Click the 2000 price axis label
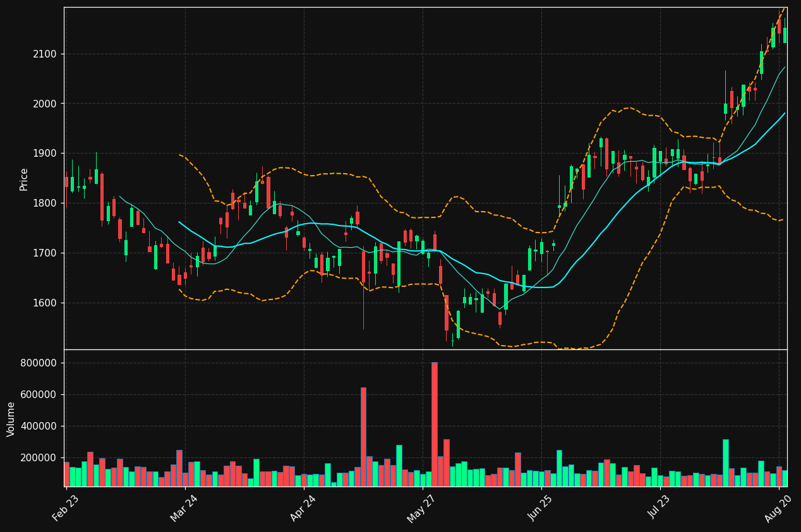The height and width of the screenshot is (532, 801). coord(45,104)
